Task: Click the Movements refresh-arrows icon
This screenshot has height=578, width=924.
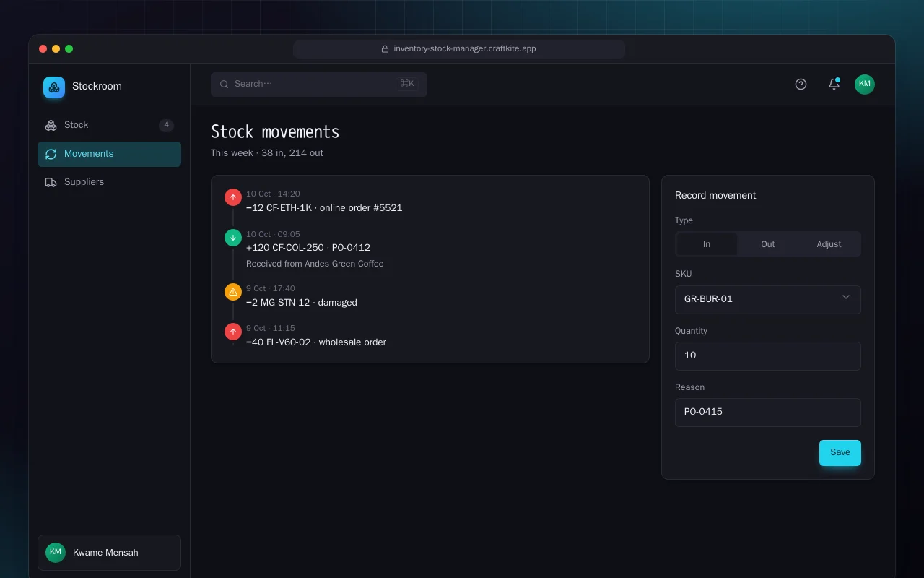Action: point(51,154)
